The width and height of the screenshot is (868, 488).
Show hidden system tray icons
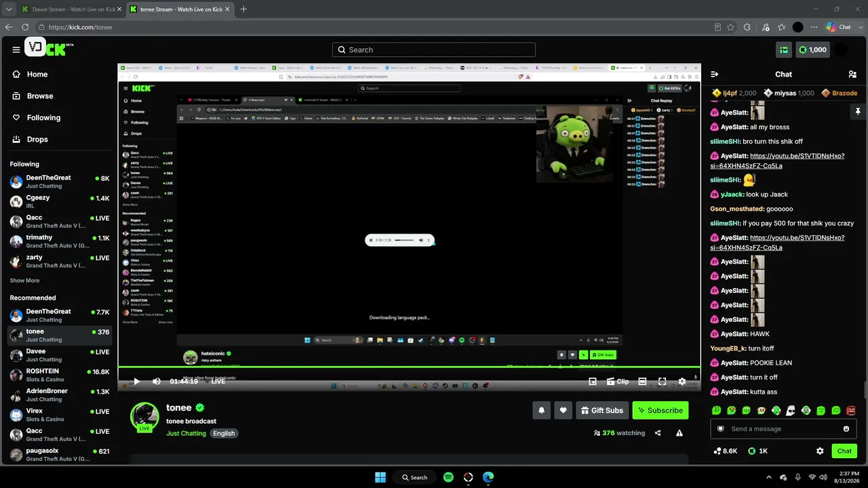(768, 477)
